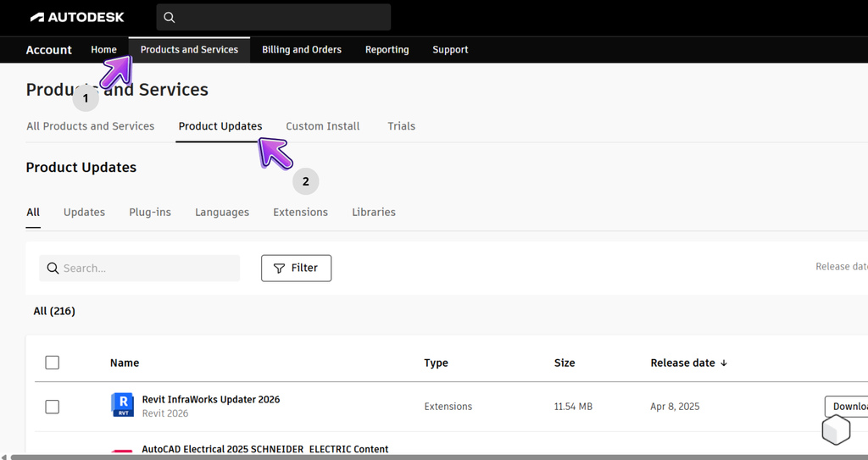868x460 pixels.
Task: Focus the top global search field
Action: [274, 18]
